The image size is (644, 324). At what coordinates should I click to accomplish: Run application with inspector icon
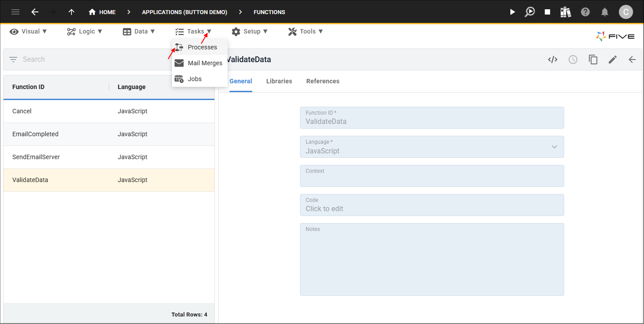530,12
